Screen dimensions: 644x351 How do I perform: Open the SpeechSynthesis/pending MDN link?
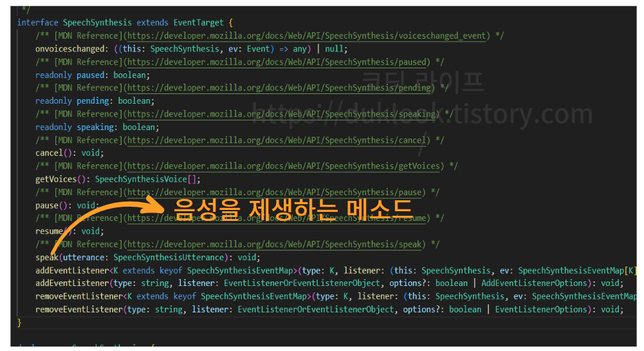pyautogui.click(x=279, y=88)
